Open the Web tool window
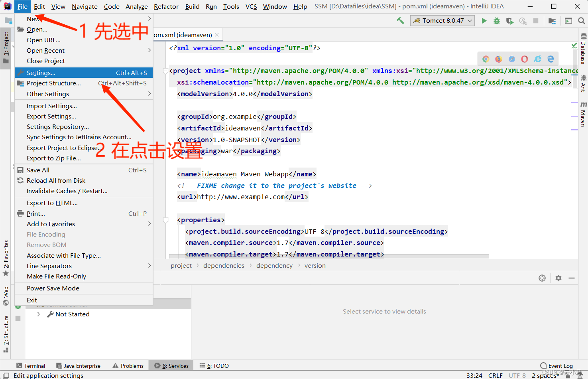Viewport: 588px width, 379px height. click(6, 296)
